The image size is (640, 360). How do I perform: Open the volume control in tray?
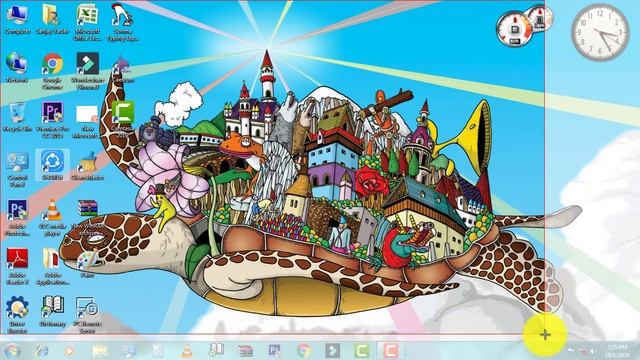tap(592, 350)
